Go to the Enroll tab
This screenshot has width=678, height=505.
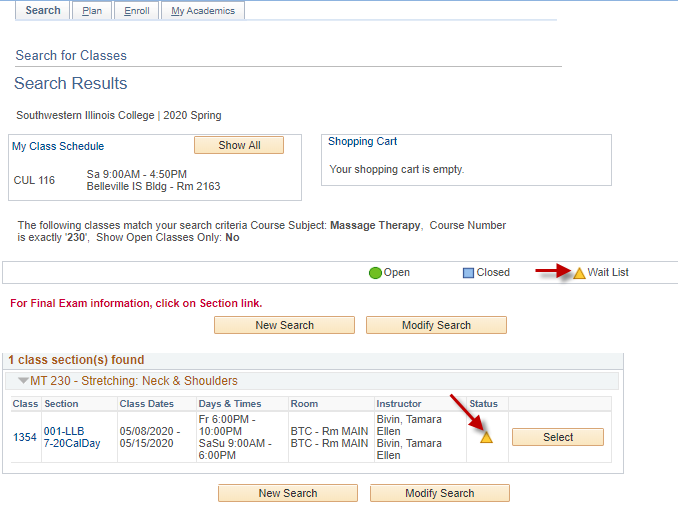click(x=136, y=11)
